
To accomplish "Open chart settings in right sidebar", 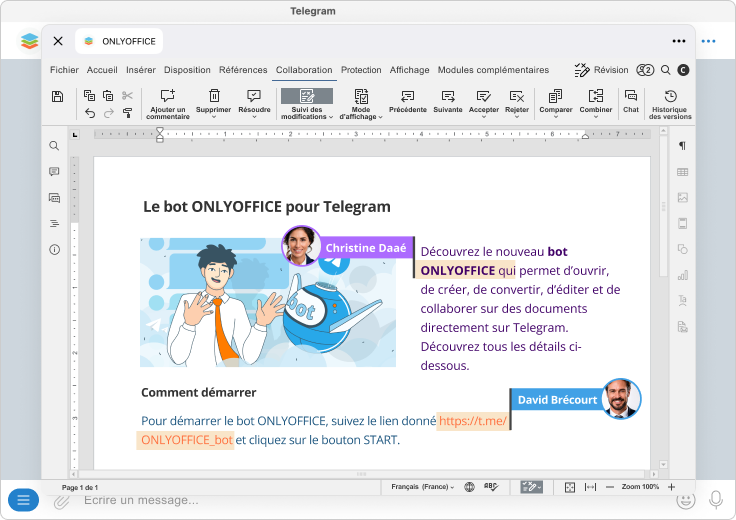I will tap(682, 275).
